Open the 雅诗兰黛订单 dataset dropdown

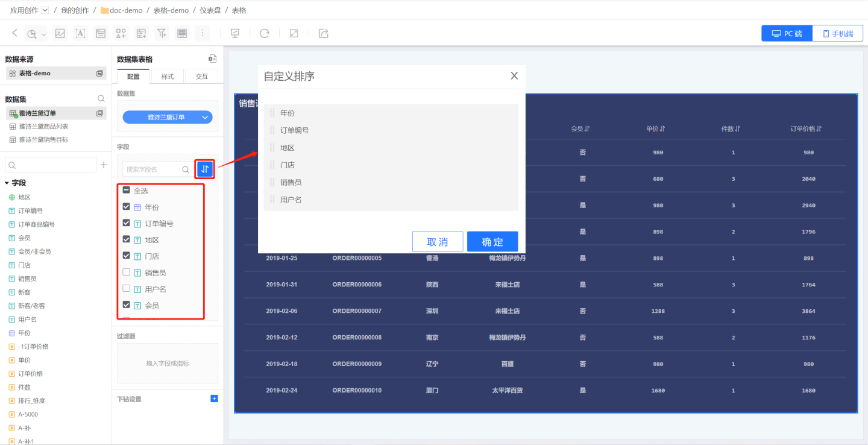[168, 117]
